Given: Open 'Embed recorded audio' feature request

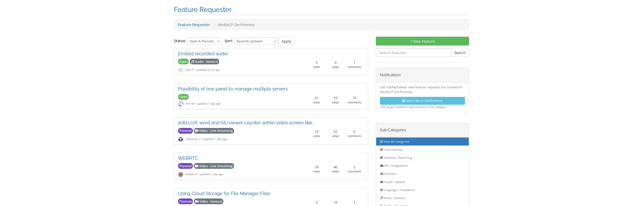Looking at the screenshot, I should point(203,54).
